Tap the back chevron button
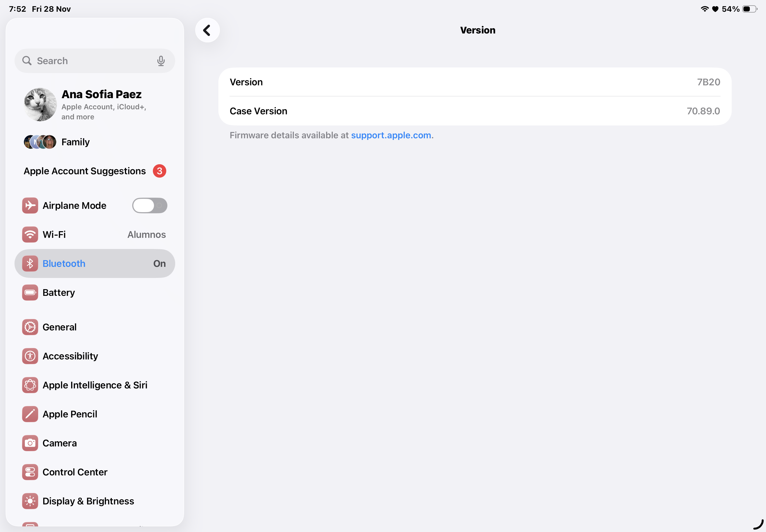Image resolution: width=766 pixels, height=532 pixels. click(207, 30)
